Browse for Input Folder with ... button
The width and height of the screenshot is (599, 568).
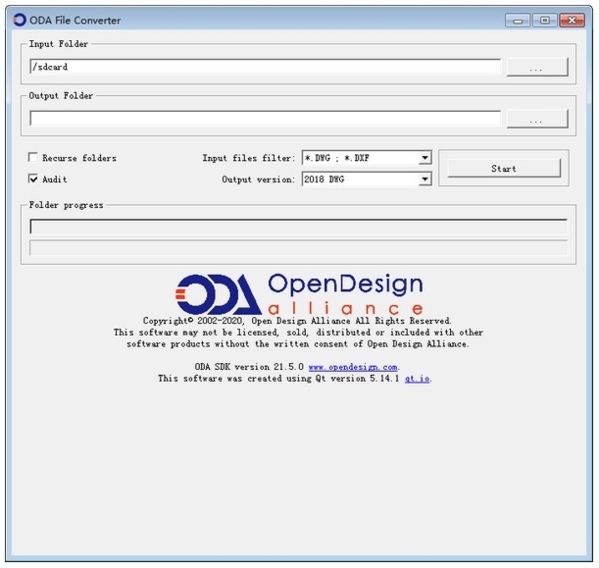coord(537,67)
